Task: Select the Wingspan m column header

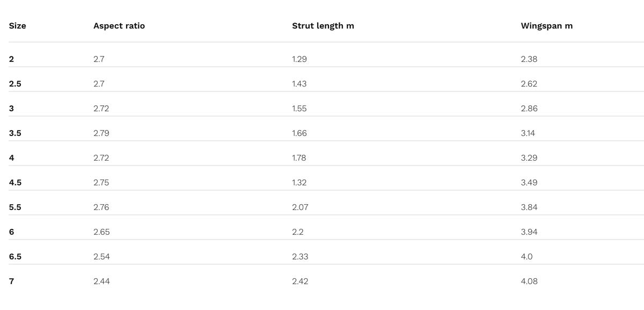Action: coord(546,26)
